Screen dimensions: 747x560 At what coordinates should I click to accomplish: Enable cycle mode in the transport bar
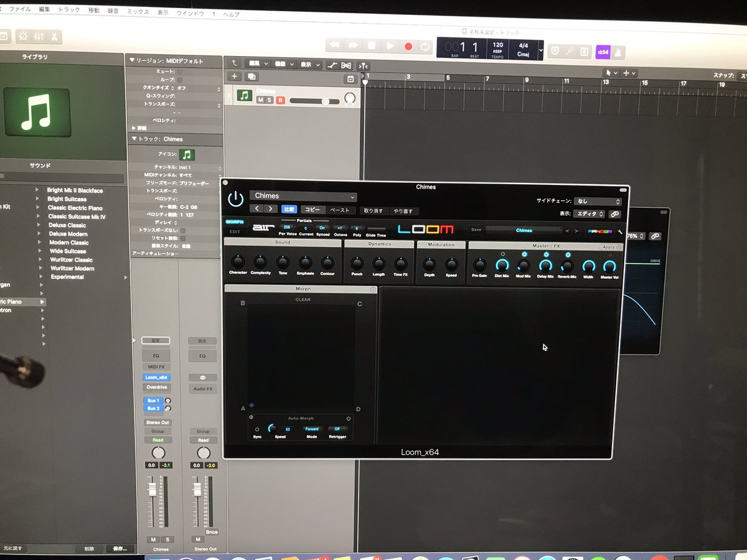click(425, 46)
